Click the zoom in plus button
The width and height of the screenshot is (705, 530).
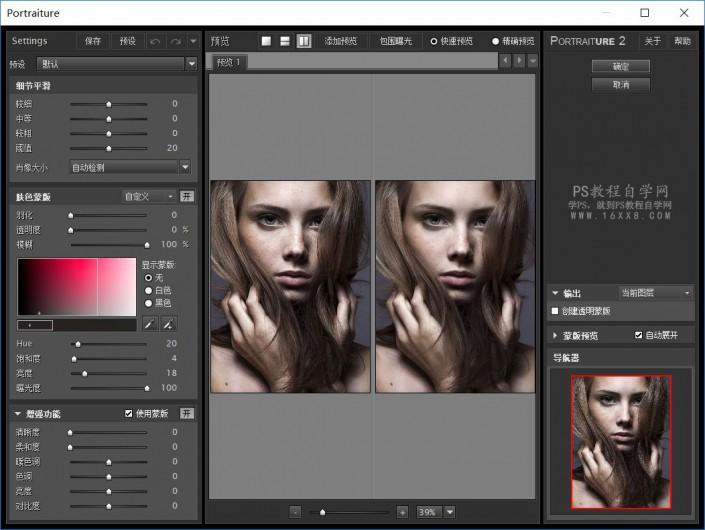pyautogui.click(x=402, y=511)
